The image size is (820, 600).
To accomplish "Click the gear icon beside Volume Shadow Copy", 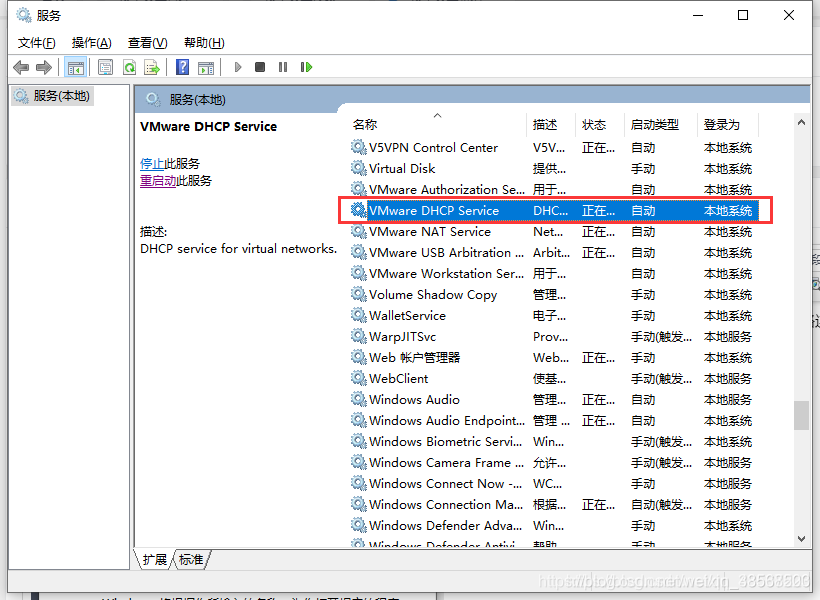I will pos(359,295).
